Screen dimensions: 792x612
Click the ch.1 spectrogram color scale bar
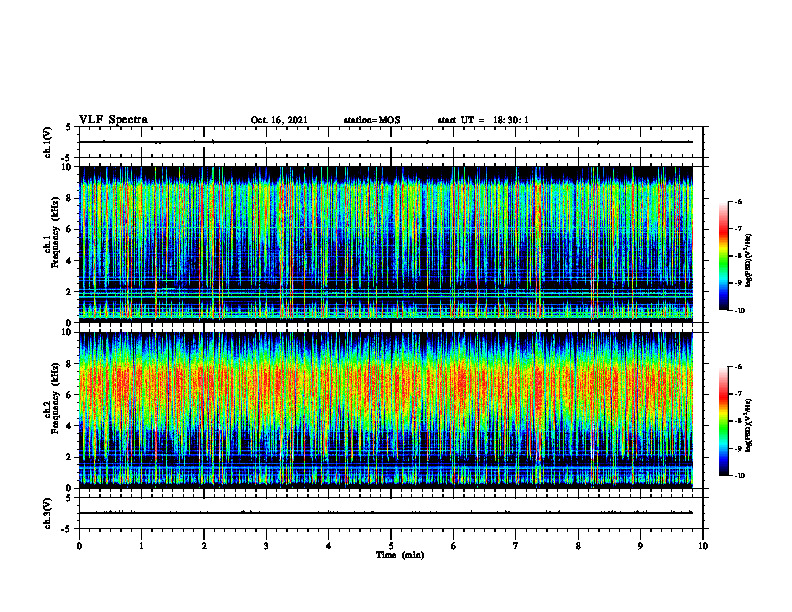(724, 256)
